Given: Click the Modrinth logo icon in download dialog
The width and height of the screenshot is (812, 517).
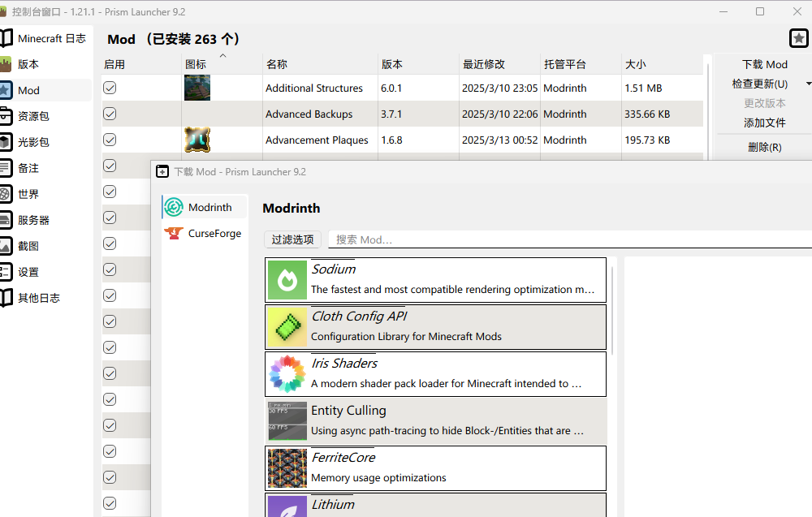Looking at the screenshot, I should coord(174,207).
